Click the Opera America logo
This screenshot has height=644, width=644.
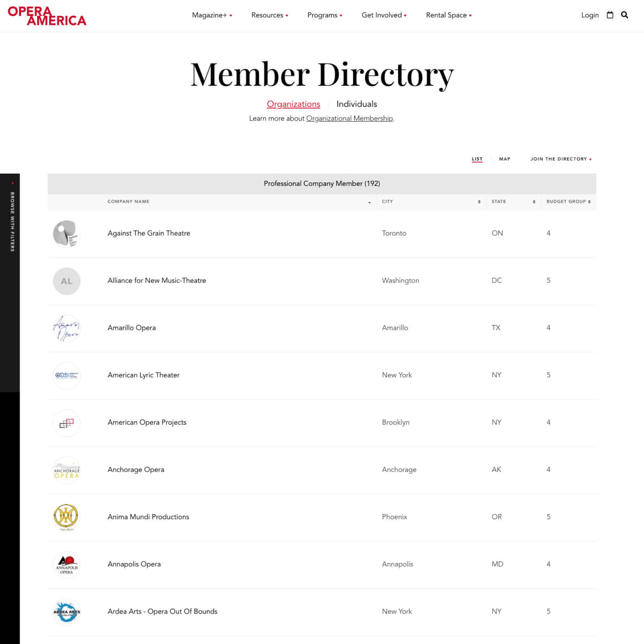47,16
